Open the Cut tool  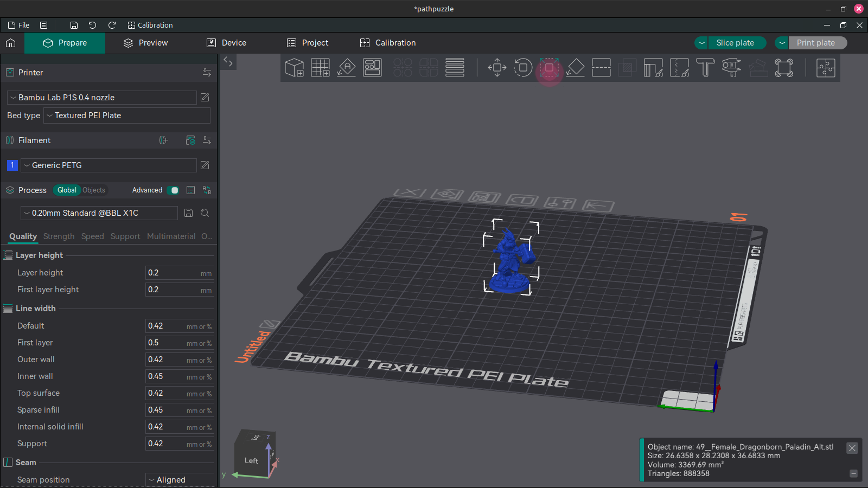[x=601, y=68]
